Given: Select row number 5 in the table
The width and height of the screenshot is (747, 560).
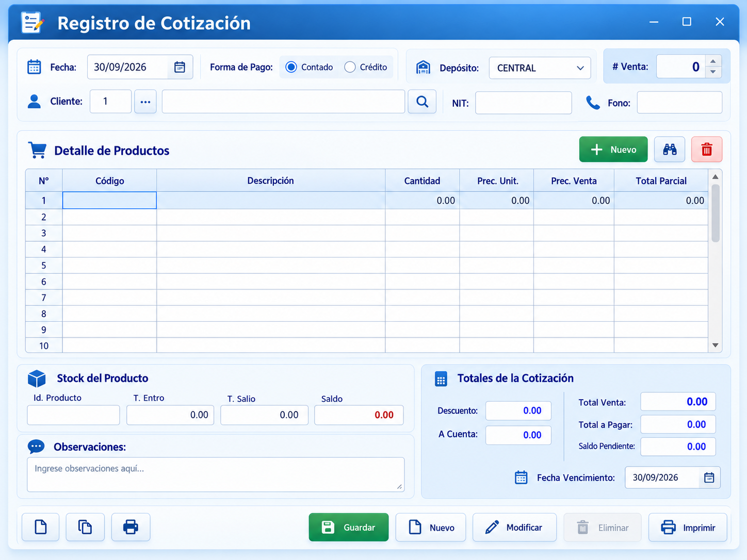Looking at the screenshot, I should pos(44,266).
